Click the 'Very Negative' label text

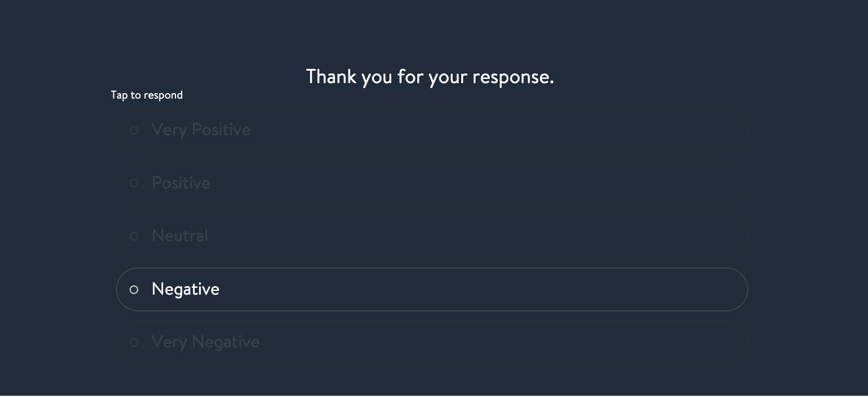click(x=205, y=342)
